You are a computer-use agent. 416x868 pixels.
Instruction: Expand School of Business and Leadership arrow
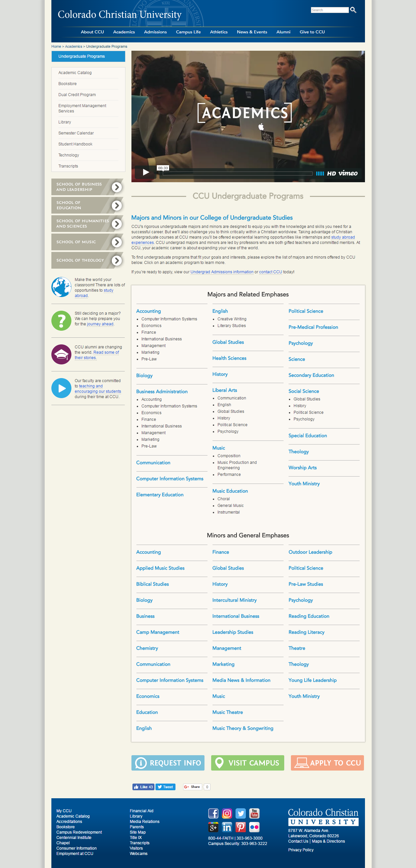coord(116,187)
